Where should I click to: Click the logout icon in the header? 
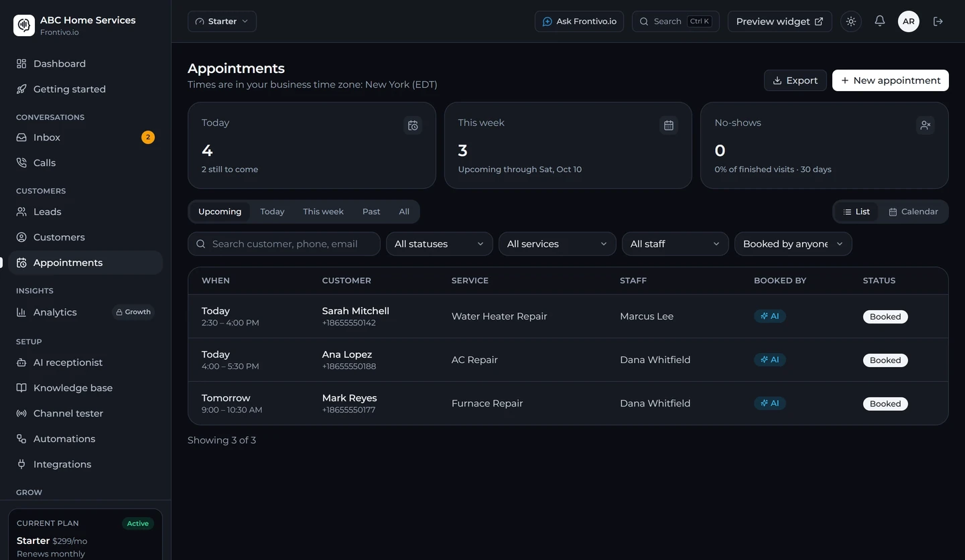(938, 21)
